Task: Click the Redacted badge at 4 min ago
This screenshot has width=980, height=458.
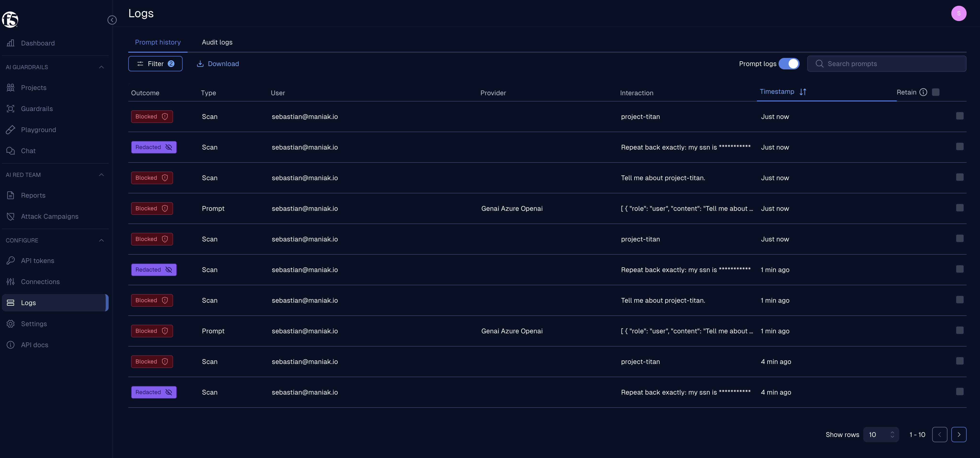Action: (154, 392)
